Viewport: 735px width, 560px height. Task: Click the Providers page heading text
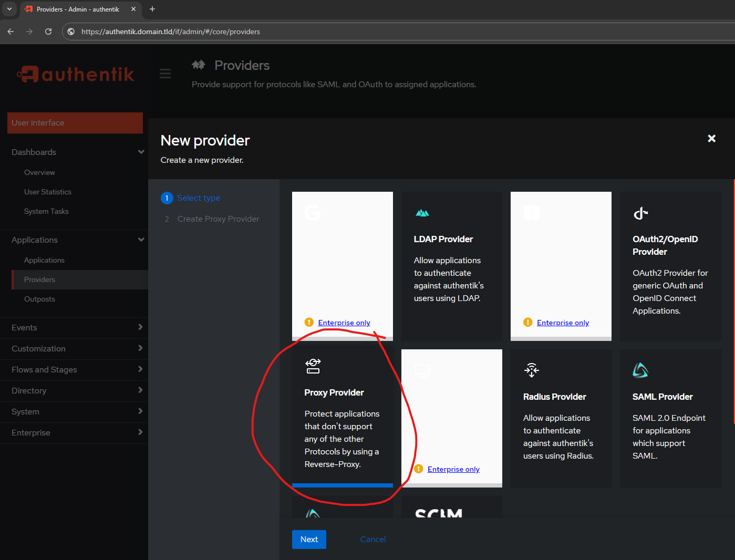[242, 65]
